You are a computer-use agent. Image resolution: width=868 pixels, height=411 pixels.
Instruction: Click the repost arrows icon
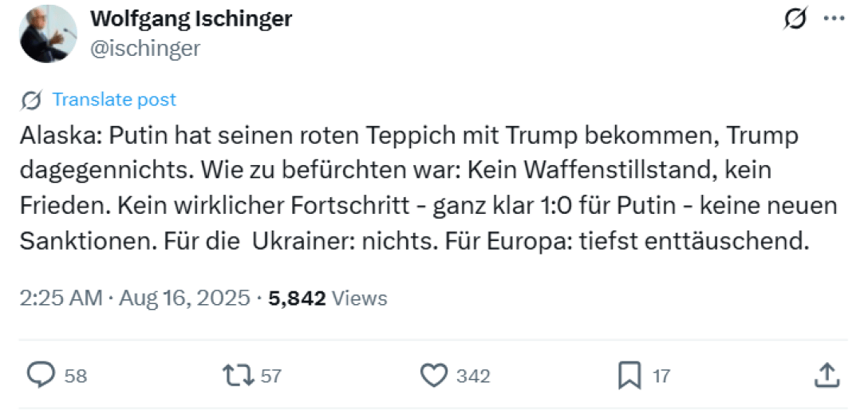coord(237,374)
